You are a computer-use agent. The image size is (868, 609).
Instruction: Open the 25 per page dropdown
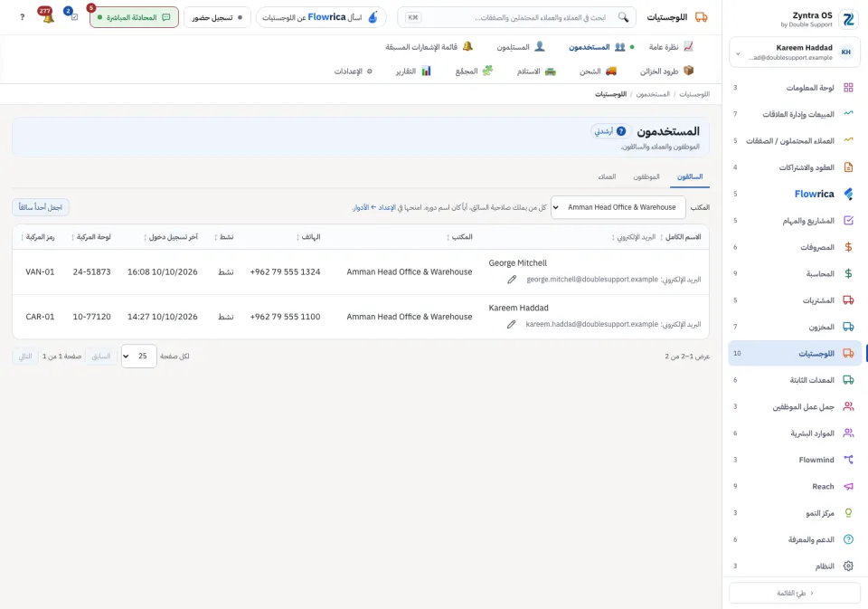[139, 357]
